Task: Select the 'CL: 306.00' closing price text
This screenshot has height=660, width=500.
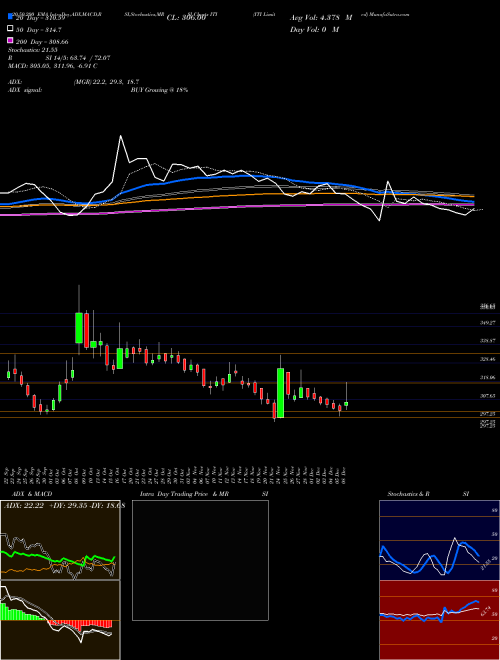Action: tap(186, 18)
